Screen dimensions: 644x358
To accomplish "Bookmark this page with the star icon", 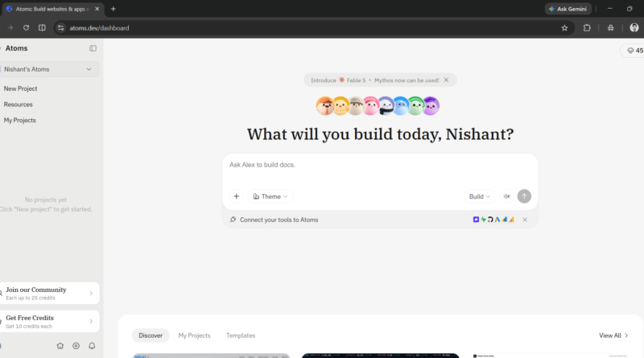I will 565,28.
